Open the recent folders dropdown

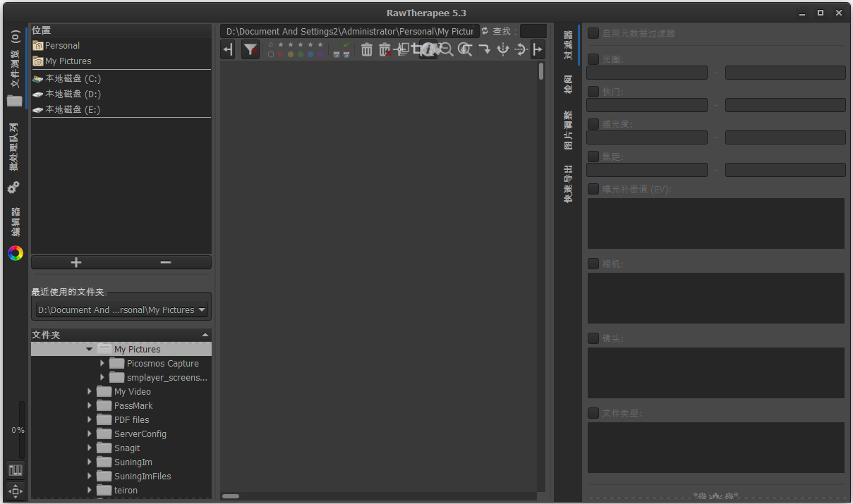coord(122,310)
